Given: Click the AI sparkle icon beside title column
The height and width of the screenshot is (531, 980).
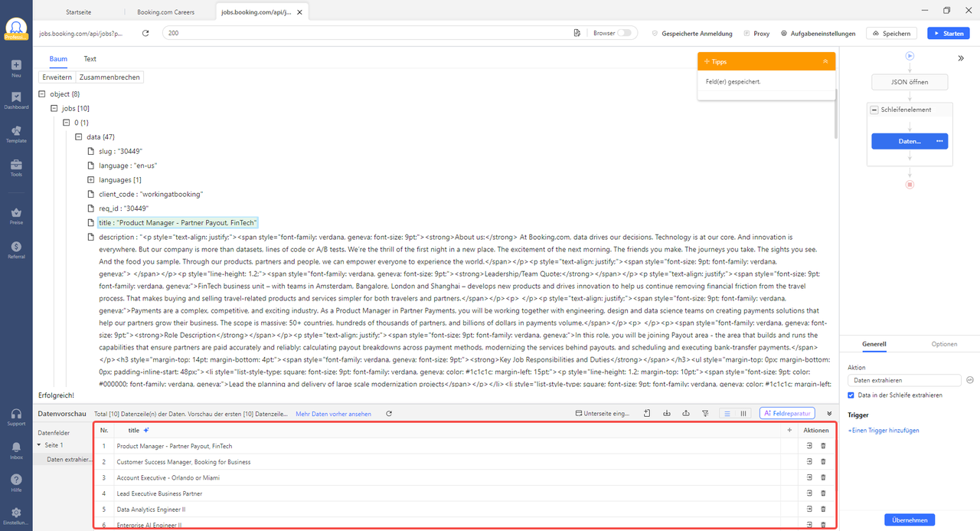Looking at the screenshot, I should tap(146, 431).
